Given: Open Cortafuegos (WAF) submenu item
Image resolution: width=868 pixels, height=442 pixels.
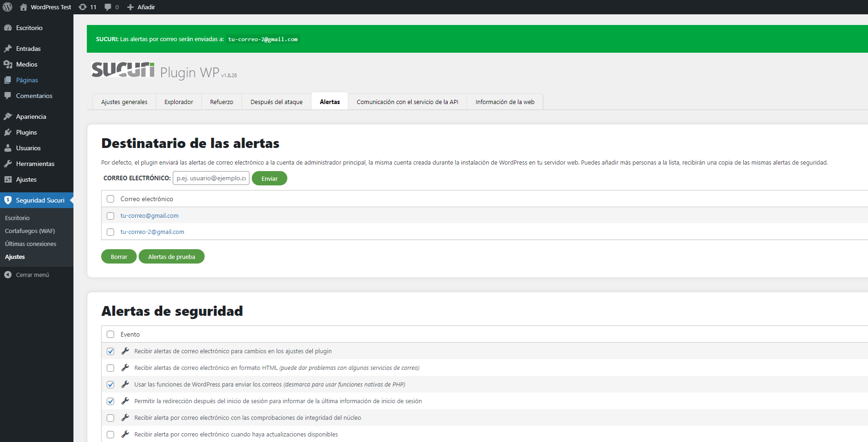Looking at the screenshot, I should [x=30, y=231].
